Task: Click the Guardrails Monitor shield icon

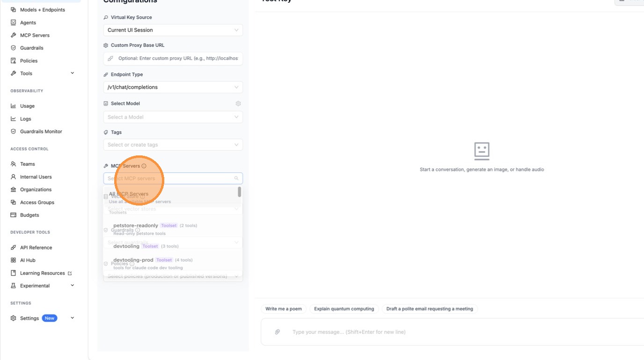Action: [14, 132]
